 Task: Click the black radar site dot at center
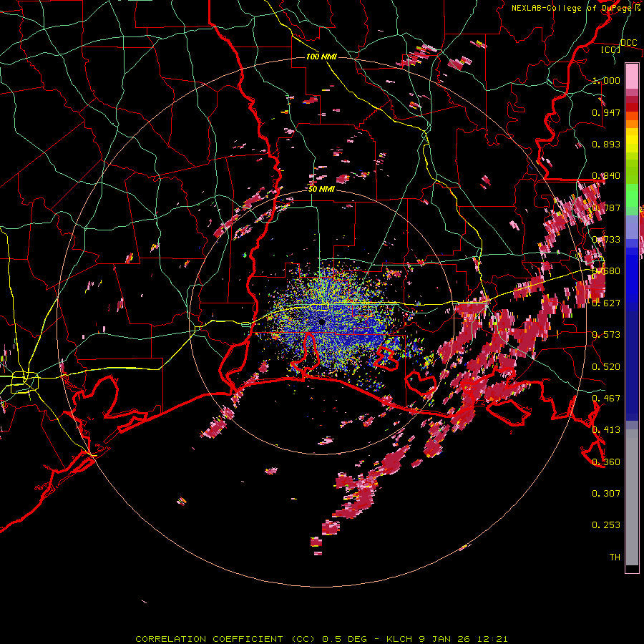[x=322, y=323]
